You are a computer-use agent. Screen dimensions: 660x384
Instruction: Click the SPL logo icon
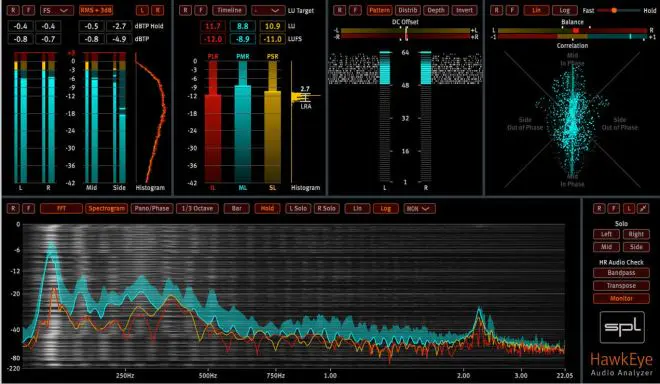coord(622,327)
